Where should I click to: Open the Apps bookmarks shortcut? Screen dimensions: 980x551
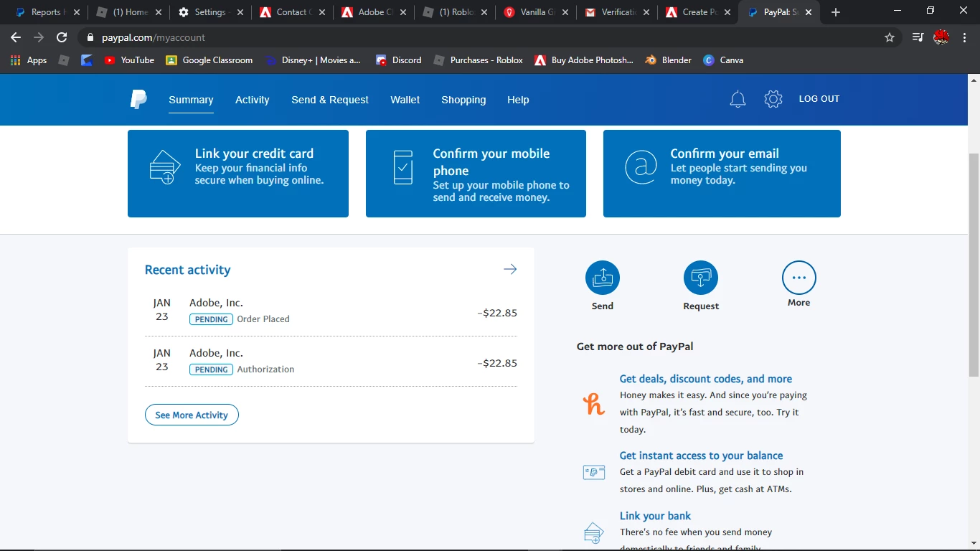pyautogui.click(x=29, y=60)
